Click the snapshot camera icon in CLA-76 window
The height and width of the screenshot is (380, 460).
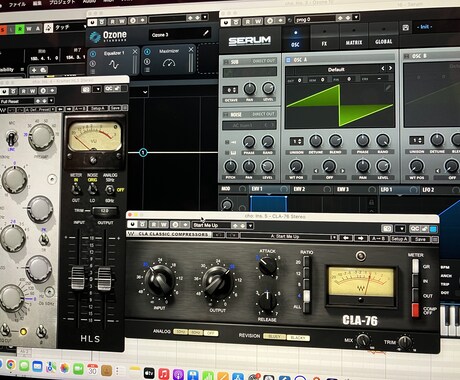pos(387,229)
